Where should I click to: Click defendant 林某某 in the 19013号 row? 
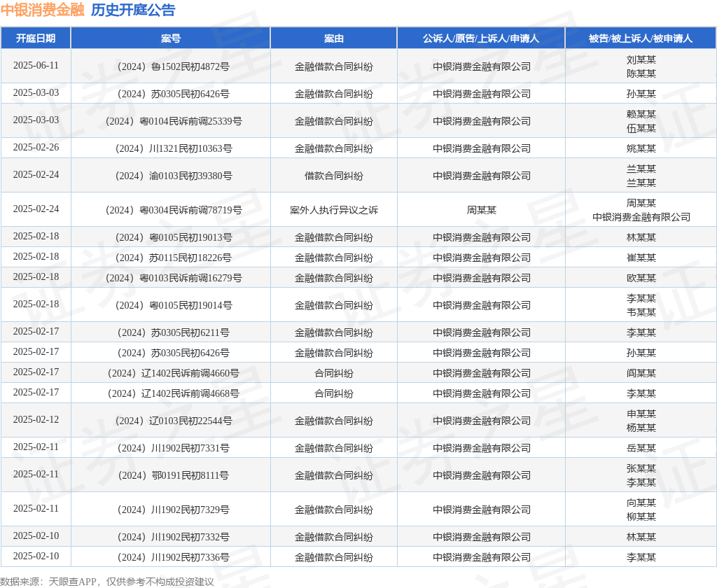click(x=641, y=238)
